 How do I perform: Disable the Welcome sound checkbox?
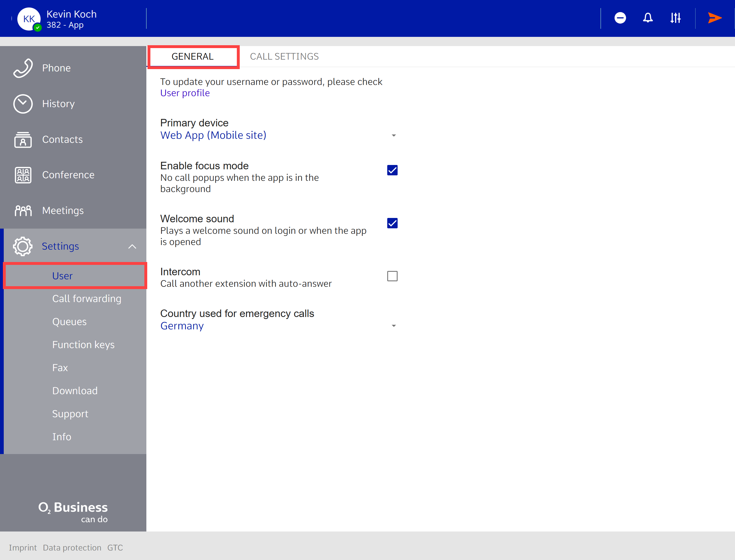[x=392, y=223]
